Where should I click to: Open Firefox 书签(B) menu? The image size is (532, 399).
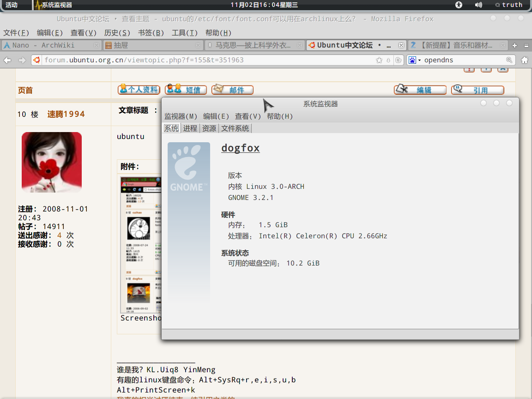[x=151, y=33]
